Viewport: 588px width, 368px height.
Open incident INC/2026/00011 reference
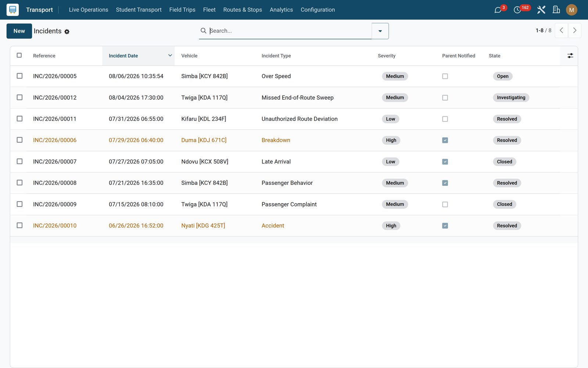tap(55, 119)
